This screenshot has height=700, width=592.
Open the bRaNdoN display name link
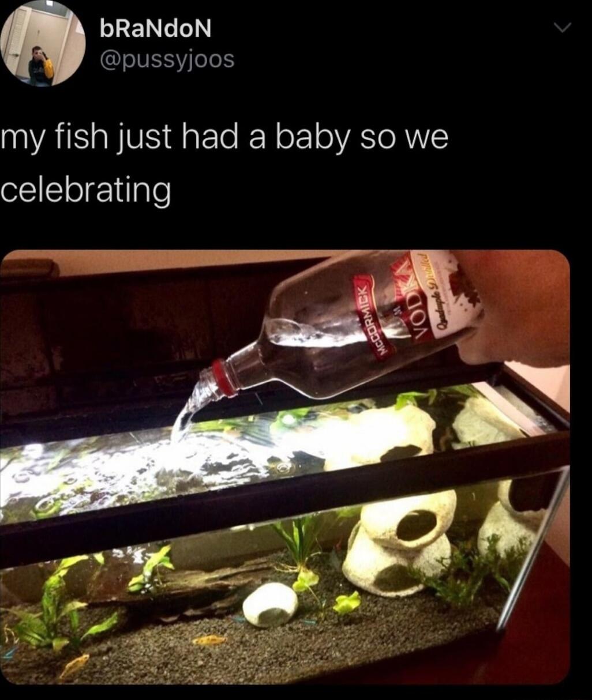tap(156, 29)
